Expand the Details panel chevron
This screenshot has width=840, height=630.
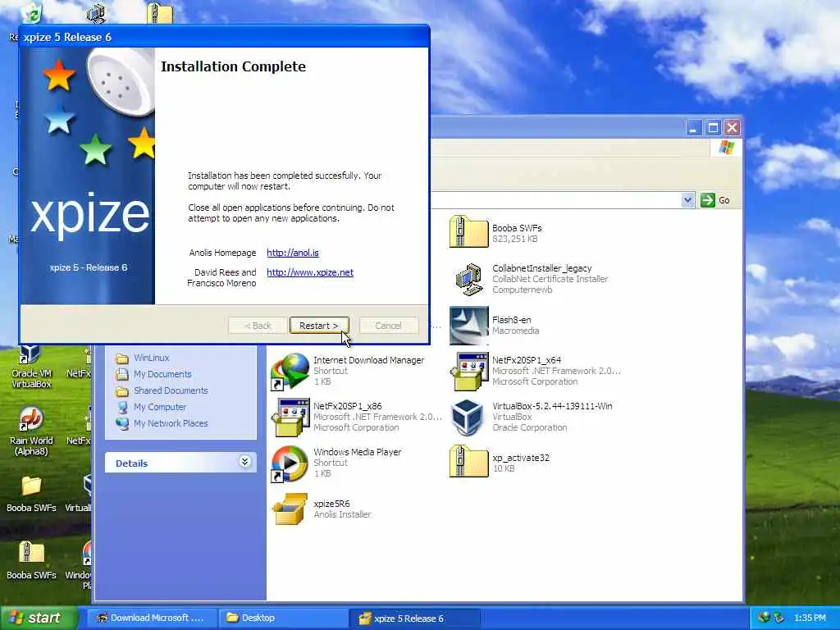click(x=244, y=462)
